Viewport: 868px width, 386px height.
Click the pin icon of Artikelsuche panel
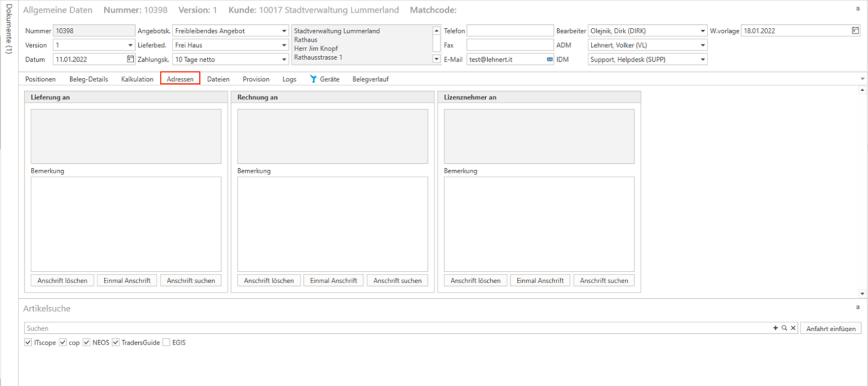coord(858,308)
